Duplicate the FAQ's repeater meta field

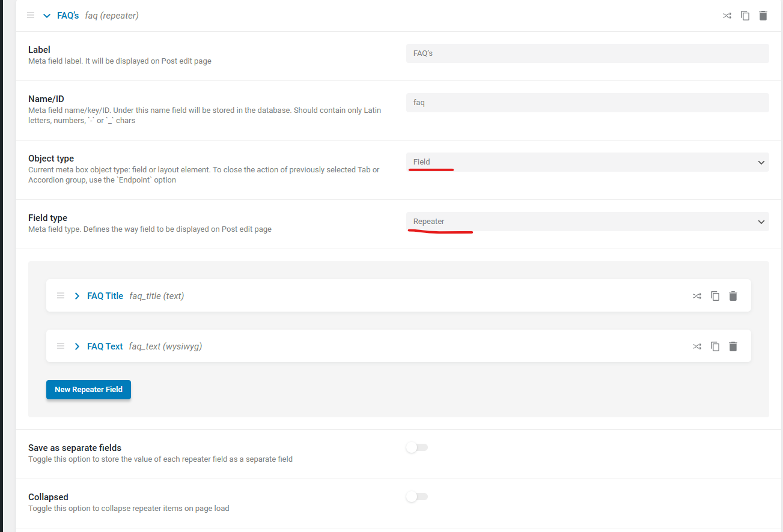pos(745,16)
